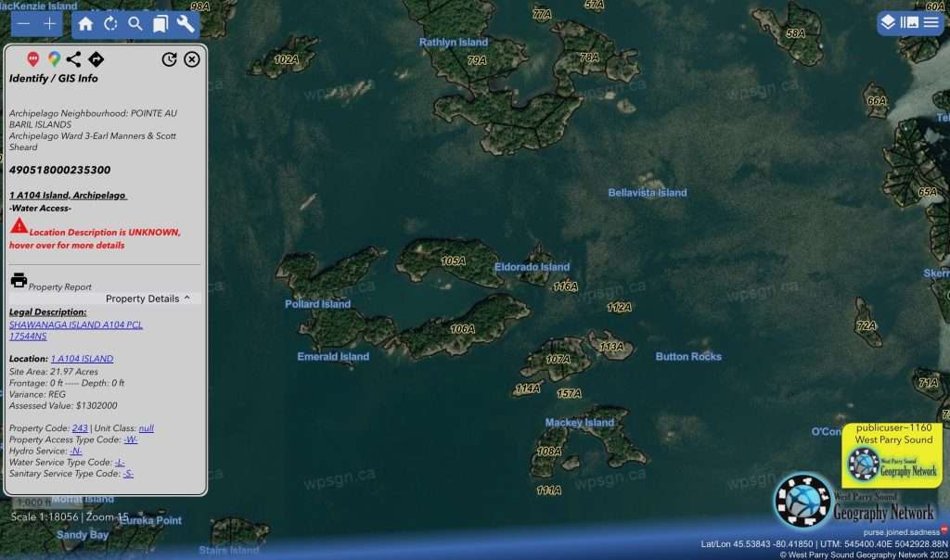
Task: Open location in Google Maps icon
Action: pyautogui.click(x=54, y=58)
